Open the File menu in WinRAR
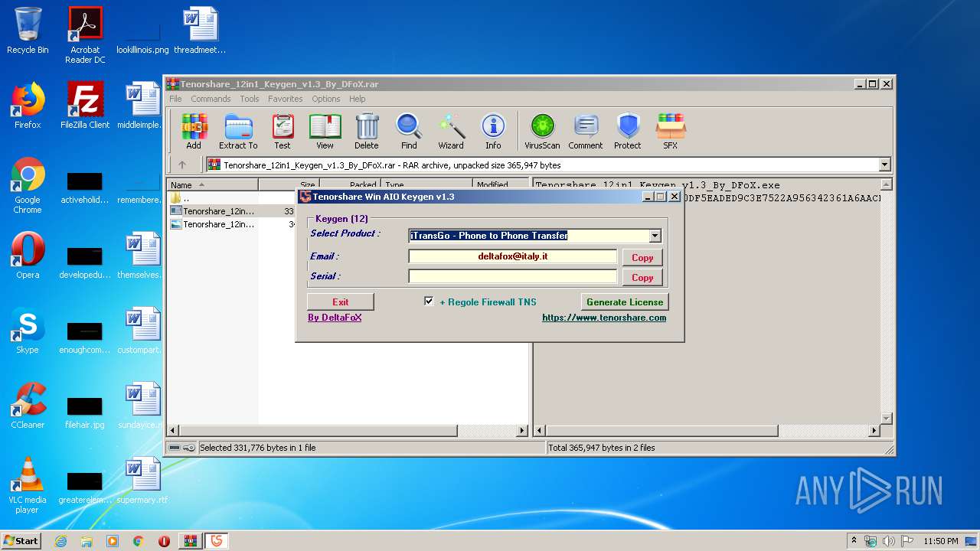The image size is (980, 551). tap(175, 99)
